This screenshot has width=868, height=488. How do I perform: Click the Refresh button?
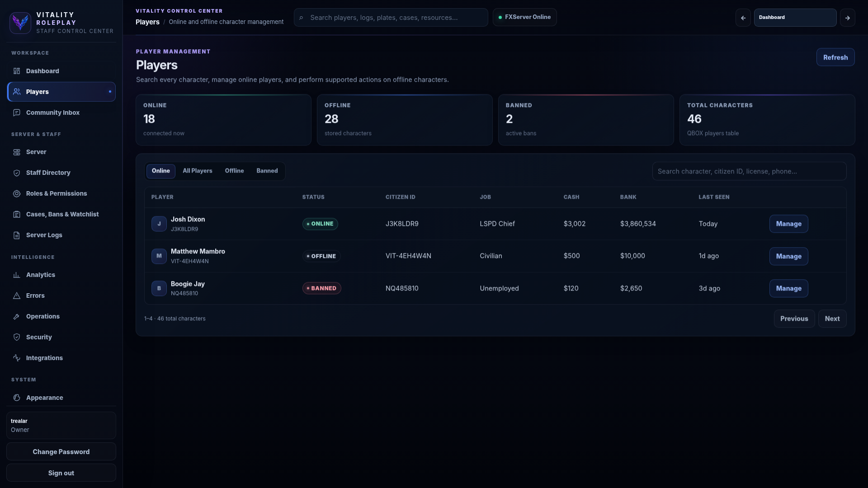835,57
